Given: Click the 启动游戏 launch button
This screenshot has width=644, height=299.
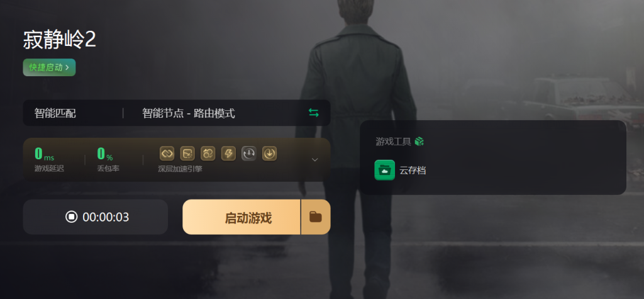Looking at the screenshot, I should [241, 217].
